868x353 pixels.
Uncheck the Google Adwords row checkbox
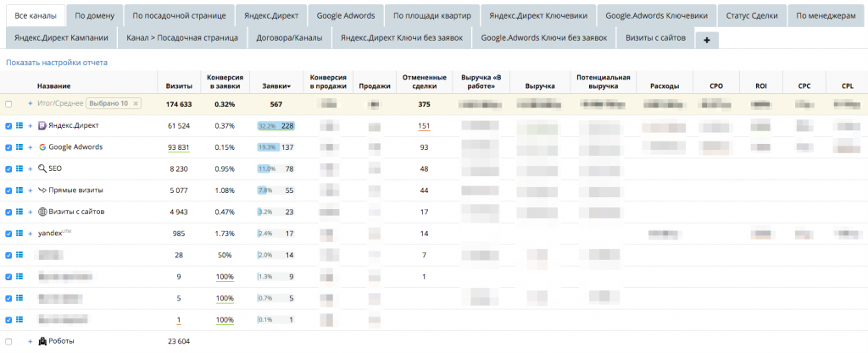click(x=8, y=147)
